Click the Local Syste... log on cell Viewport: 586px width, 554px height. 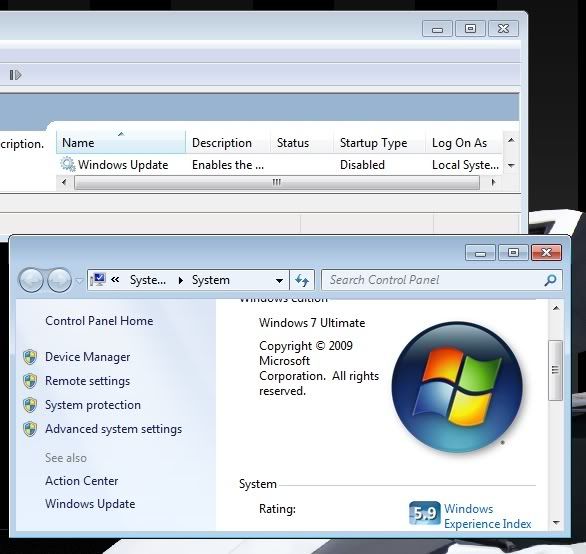(x=465, y=165)
